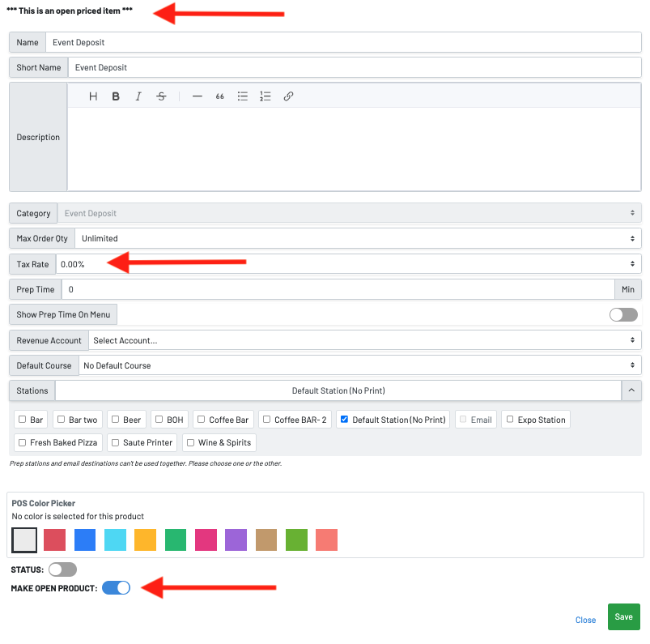Collapse the Stations list chevron
Screen dimensions: 650x644
[x=631, y=390]
